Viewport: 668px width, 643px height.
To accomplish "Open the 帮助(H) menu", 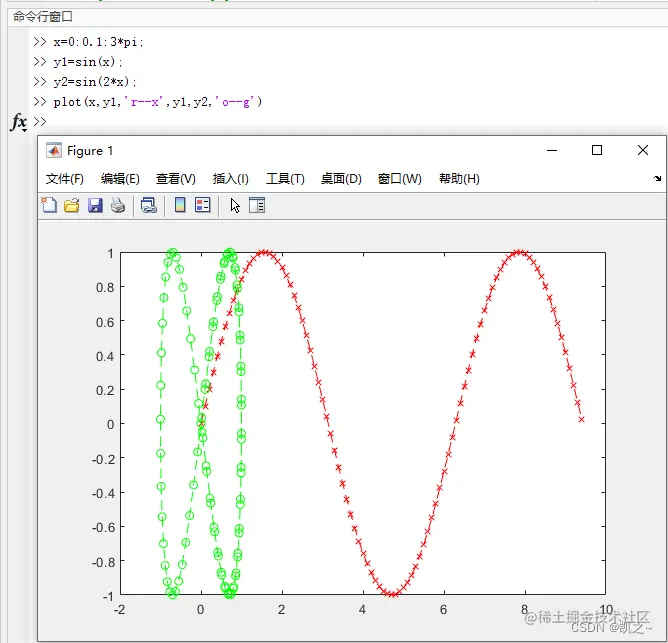I will click(459, 179).
